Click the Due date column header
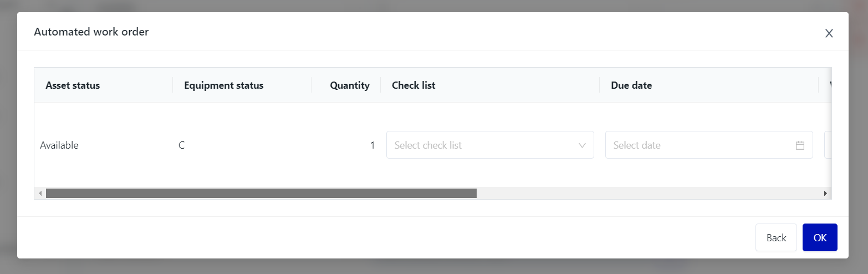Screen dimensions: 868x274 click(631, 85)
